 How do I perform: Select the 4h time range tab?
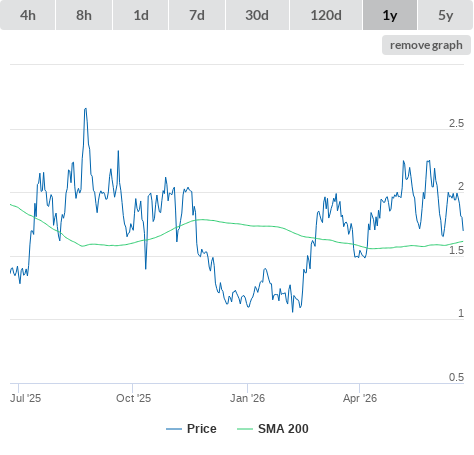28,15
